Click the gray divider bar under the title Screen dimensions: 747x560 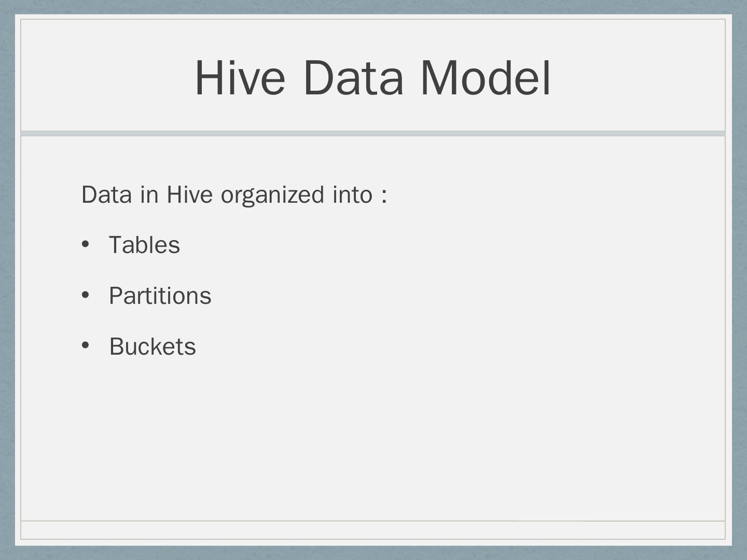(372, 134)
